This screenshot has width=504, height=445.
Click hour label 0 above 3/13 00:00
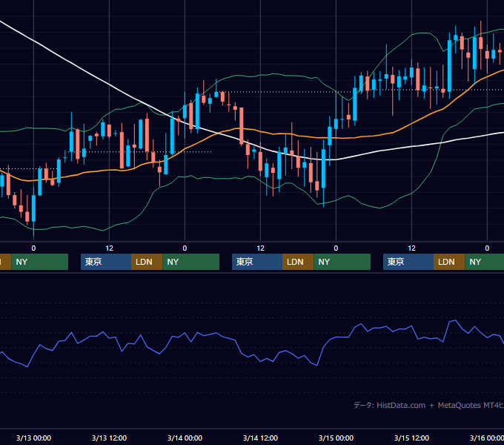pos(34,248)
